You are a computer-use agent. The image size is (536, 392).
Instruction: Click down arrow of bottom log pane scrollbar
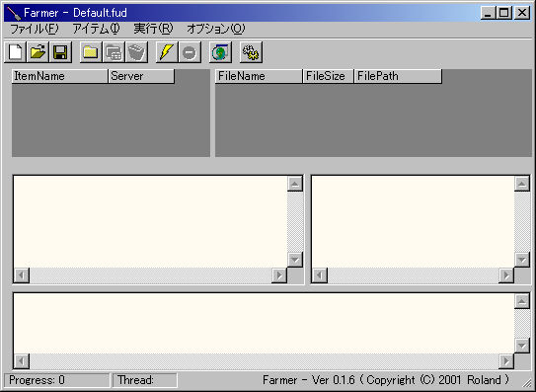[522, 346]
